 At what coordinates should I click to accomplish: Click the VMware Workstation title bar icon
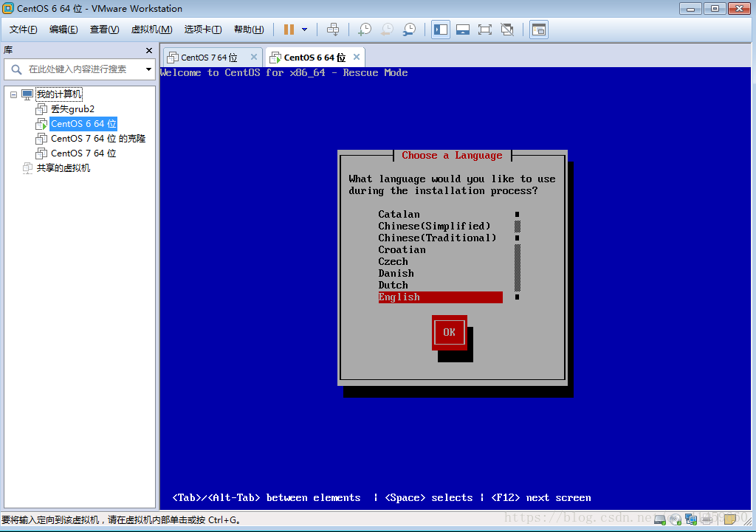[x=7, y=8]
